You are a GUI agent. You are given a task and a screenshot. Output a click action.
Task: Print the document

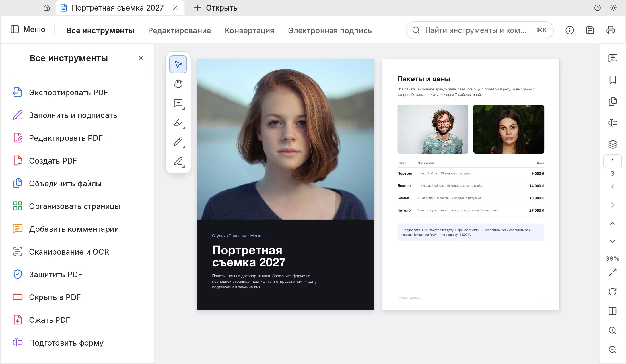tap(611, 30)
